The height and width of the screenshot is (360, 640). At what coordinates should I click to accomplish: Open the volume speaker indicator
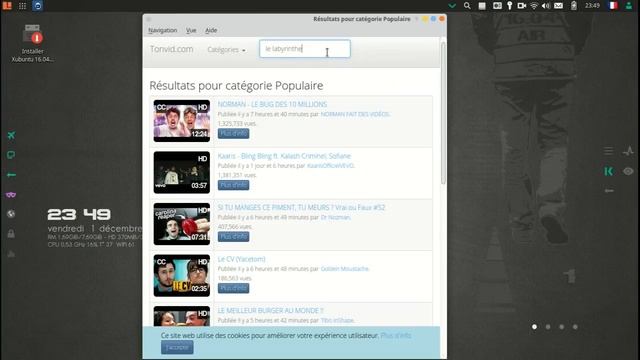546,6
